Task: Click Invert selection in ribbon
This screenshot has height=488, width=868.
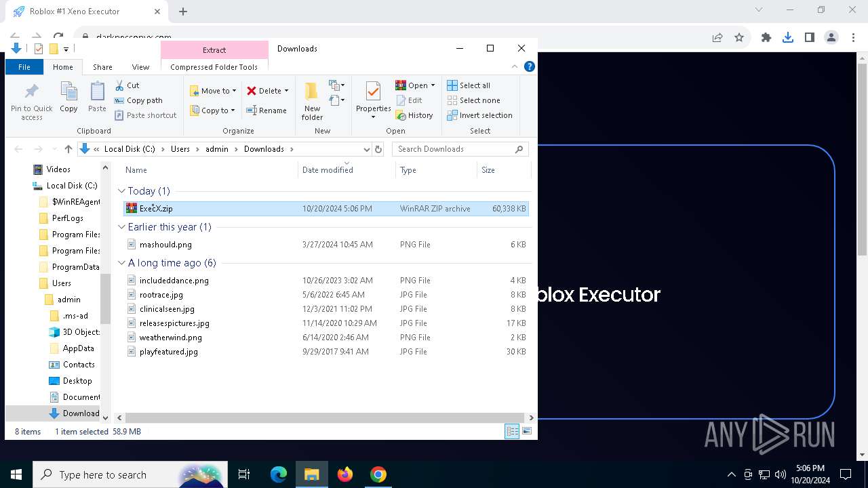Action: (479, 115)
